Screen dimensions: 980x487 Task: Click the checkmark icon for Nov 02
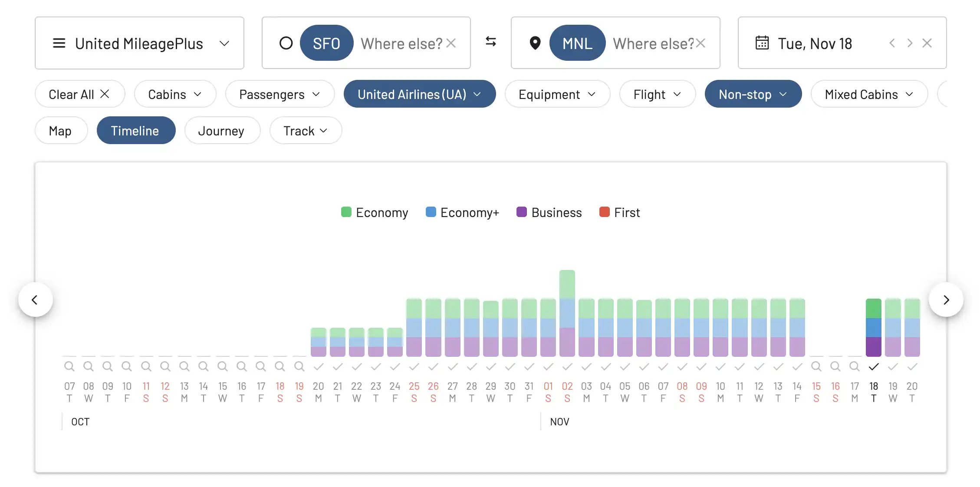point(567,367)
